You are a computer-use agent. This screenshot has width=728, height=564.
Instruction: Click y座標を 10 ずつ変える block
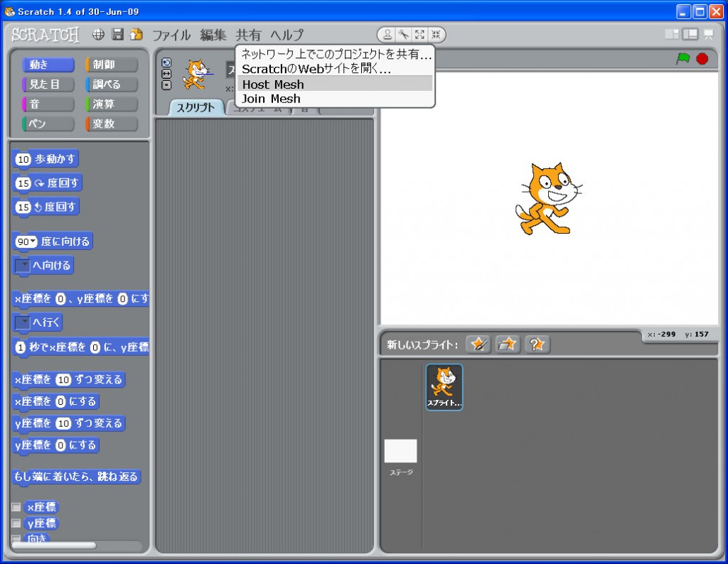[68, 423]
